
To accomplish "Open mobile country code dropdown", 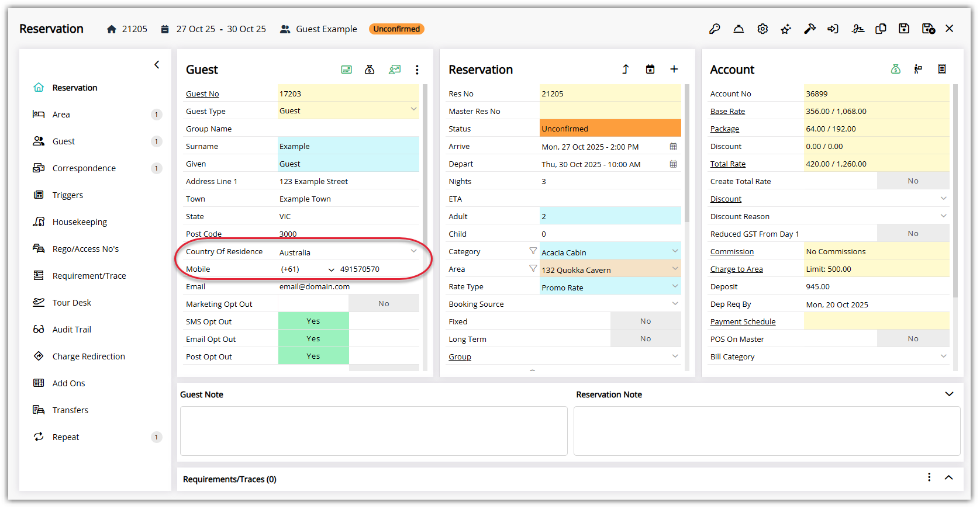I will pyautogui.click(x=332, y=270).
